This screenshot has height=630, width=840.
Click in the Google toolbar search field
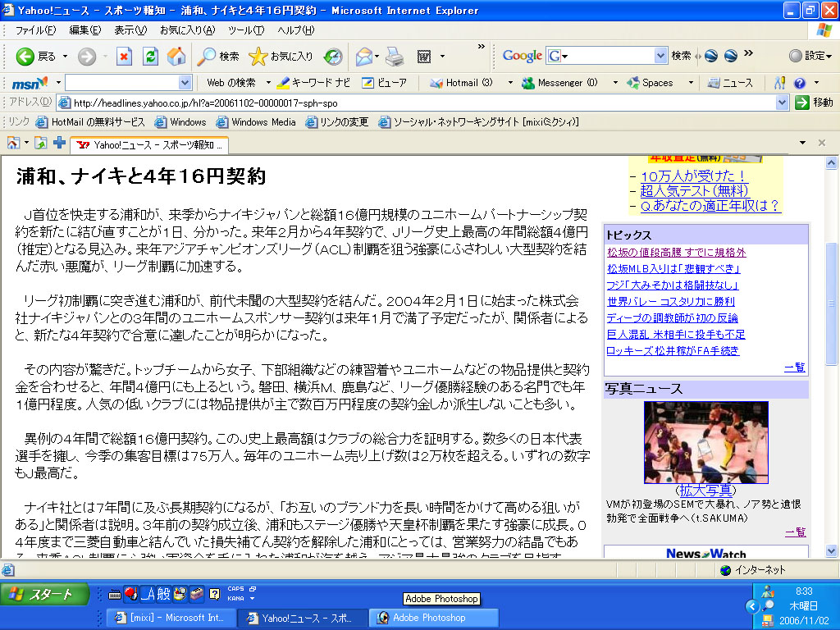tap(606, 55)
